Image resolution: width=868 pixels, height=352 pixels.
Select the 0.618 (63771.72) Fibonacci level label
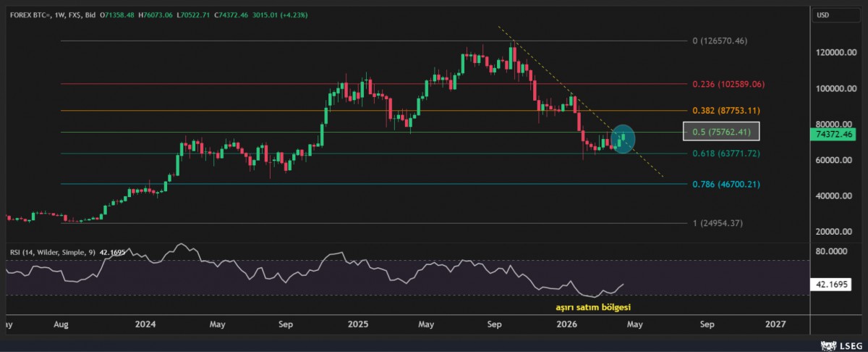(726, 154)
